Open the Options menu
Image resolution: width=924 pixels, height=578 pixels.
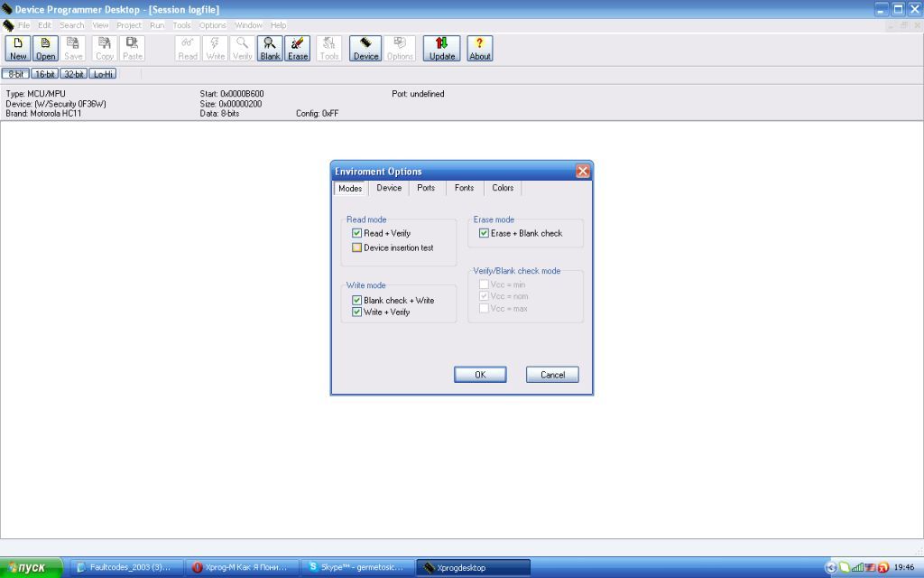[x=212, y=25]
